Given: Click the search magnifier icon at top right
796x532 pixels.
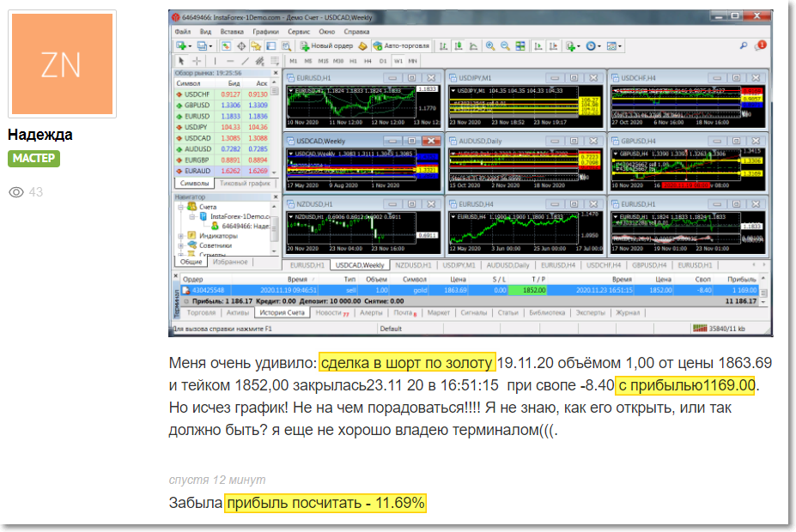Looking at the screenshot, I should point(744,45).
